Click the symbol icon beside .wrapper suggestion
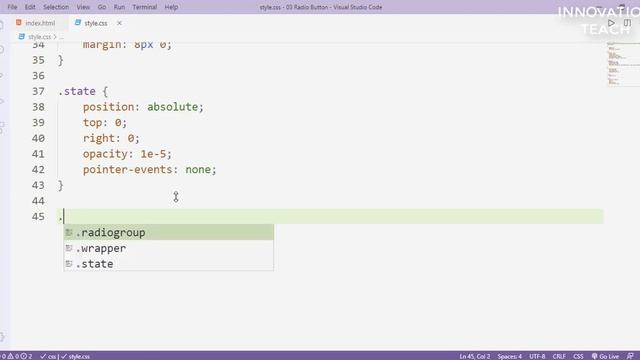 (69, 248)
